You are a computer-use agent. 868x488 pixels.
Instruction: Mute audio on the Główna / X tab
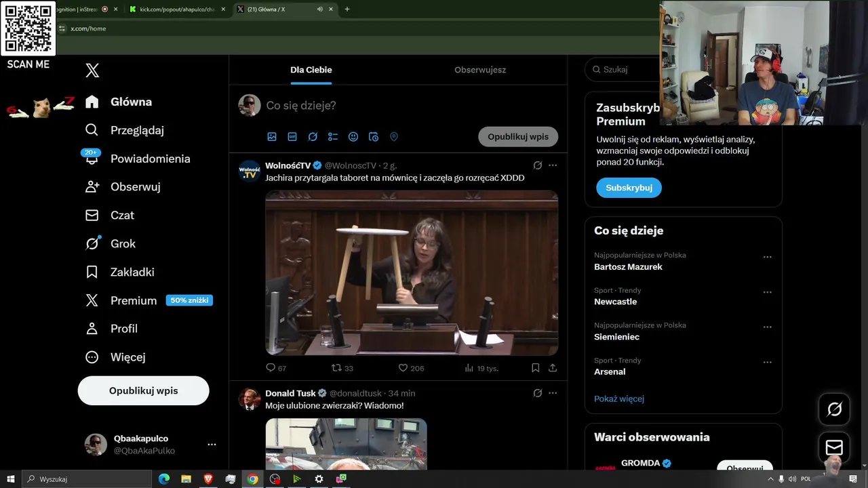[319, 9]
